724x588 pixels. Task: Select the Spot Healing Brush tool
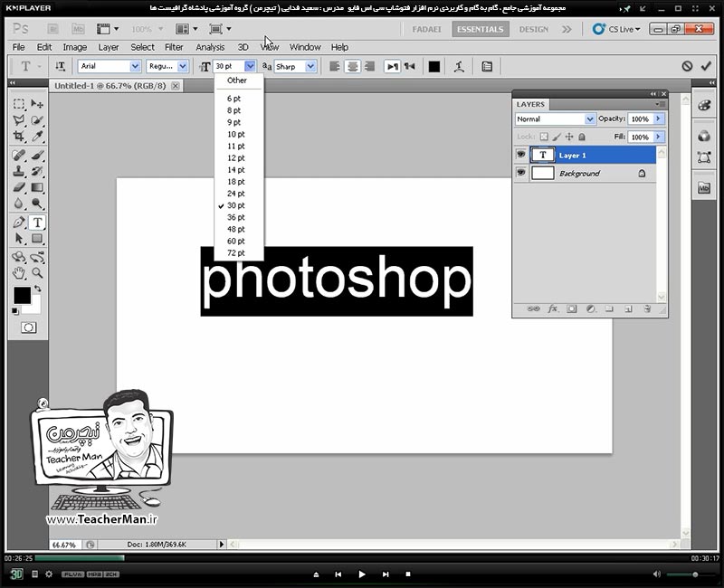19,155
